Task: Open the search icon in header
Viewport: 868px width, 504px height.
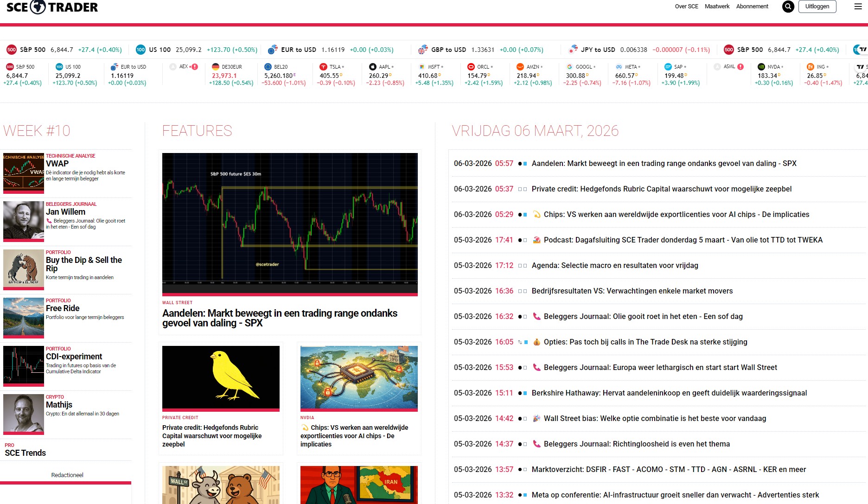Action: pyautogui.click(x=788, y=6)
